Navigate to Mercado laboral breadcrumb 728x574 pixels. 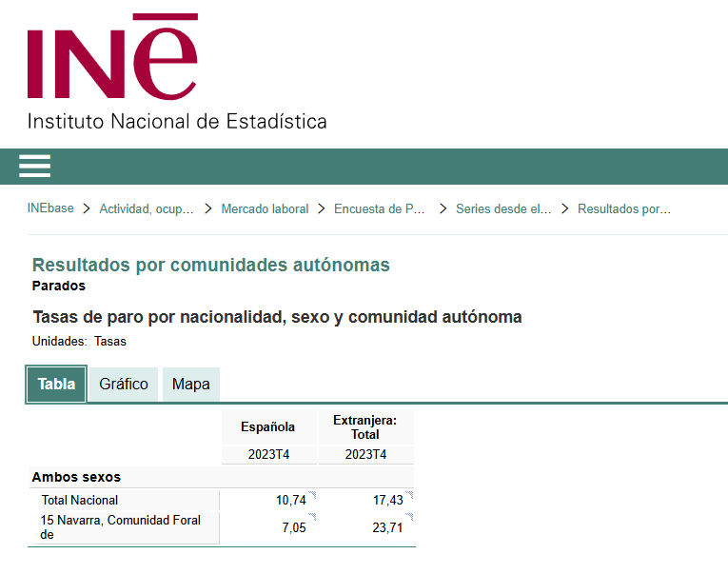(265, 208)
